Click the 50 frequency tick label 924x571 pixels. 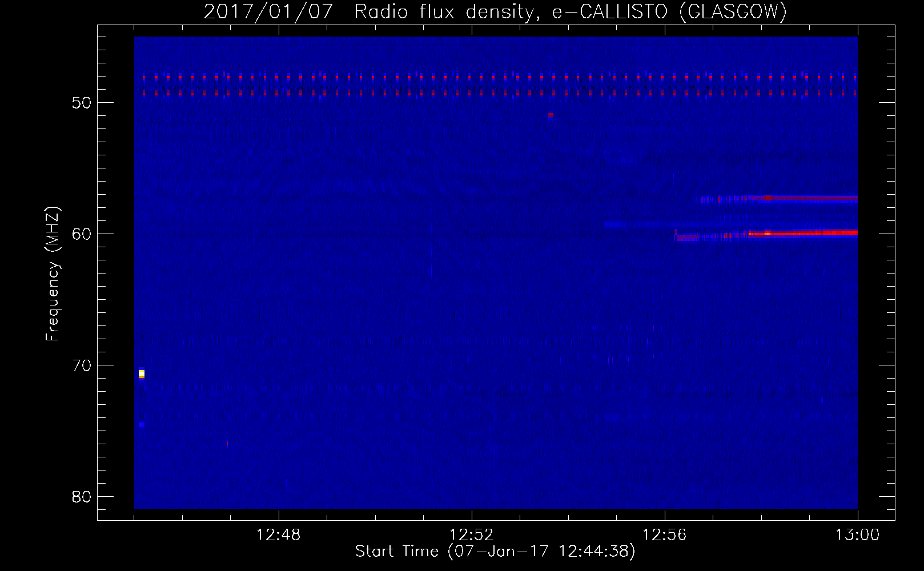click(82, 103)
